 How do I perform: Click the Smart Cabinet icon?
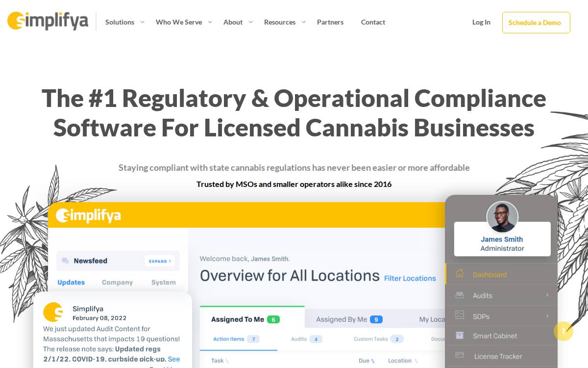460,336
